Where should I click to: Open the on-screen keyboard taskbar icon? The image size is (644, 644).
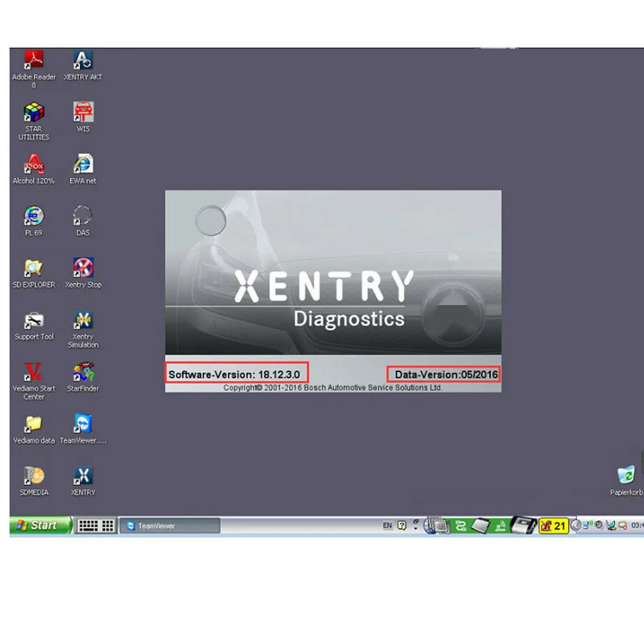tap(88, 526)
